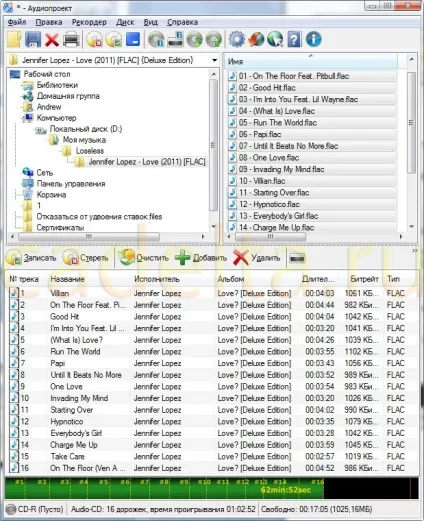
Task: Click the save floppy disk toolbar icon
Action: click(x=33, y=40)
